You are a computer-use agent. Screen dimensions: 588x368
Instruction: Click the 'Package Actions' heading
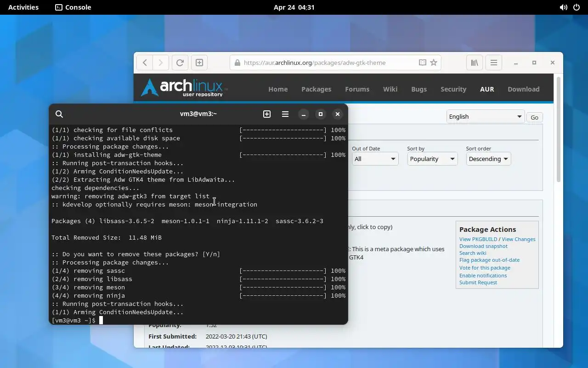487,230
